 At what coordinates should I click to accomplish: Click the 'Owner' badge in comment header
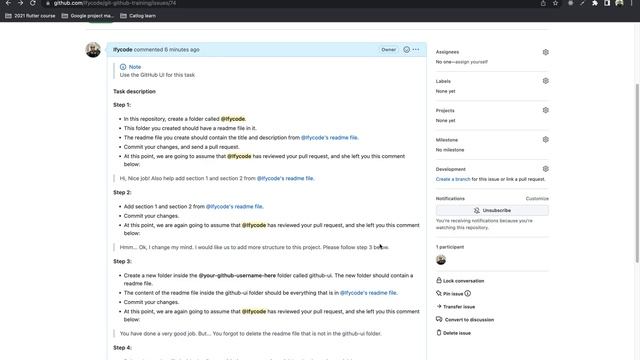[389, 49]
